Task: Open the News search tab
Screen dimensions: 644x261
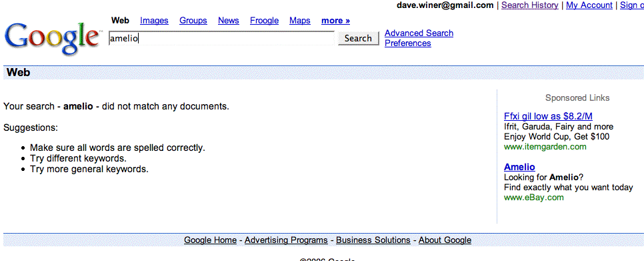Action: (229, 21)
